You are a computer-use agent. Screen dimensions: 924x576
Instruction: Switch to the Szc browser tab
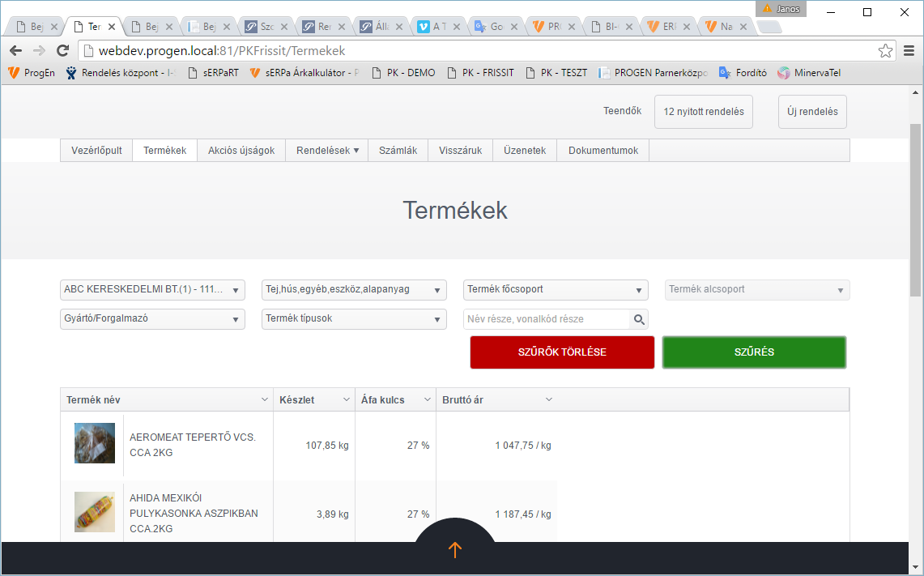tap(267, 27)
